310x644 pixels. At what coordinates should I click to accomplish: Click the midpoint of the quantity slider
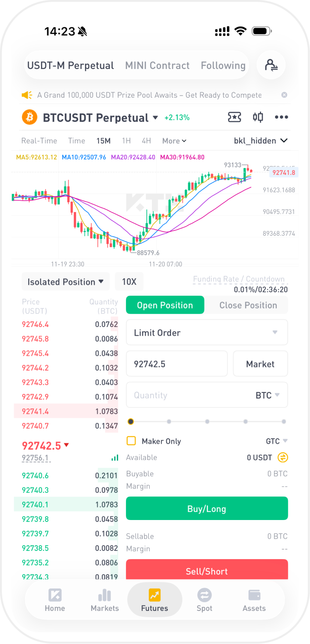click(207, 421)
